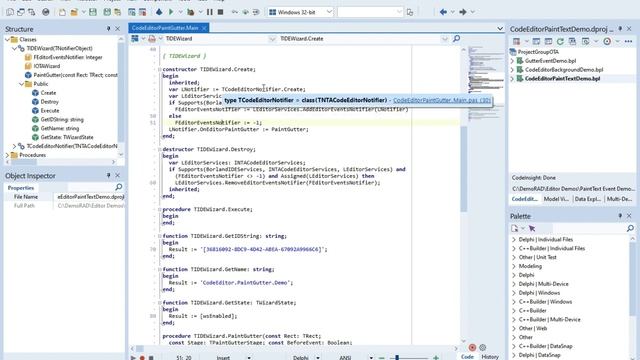Click the search icon in editor navigation bar
The width and height of the screenshot is (640, 360).
point(456,38)
